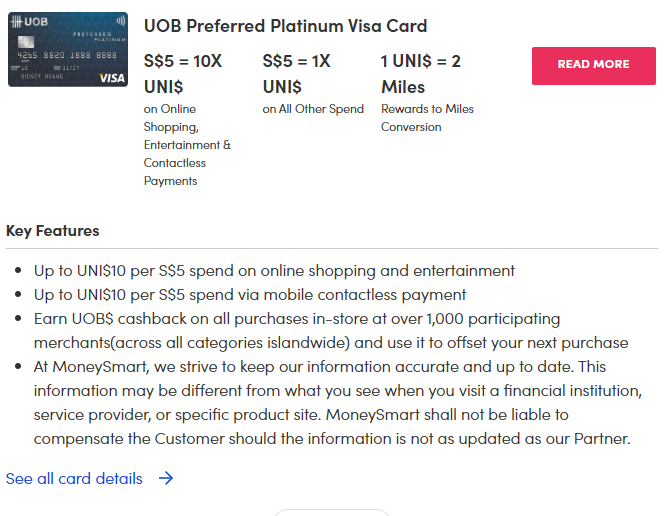Click the MoneySmart disclaimer bullet point
667x516 pixels.
(x=335, y=403)
